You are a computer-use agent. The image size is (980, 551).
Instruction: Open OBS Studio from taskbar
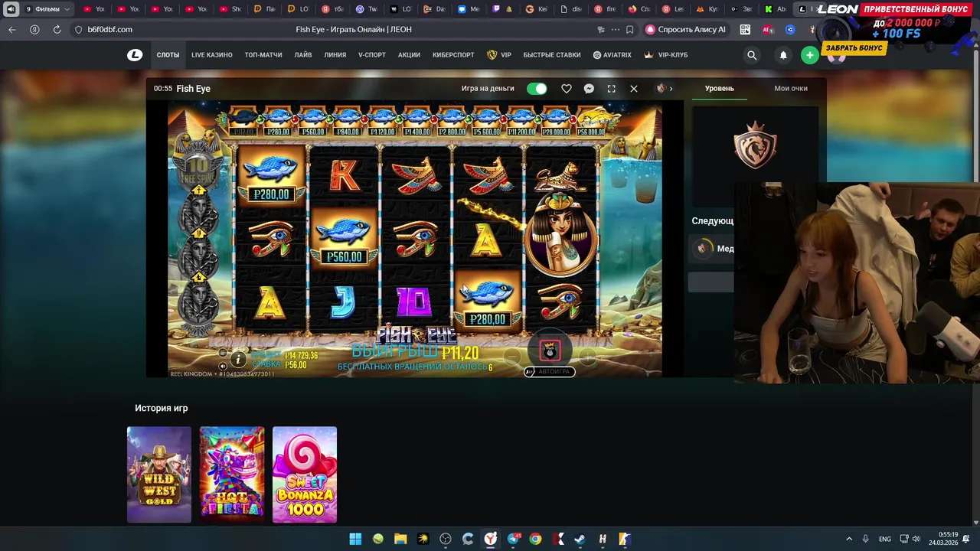[x=446, y=539]
